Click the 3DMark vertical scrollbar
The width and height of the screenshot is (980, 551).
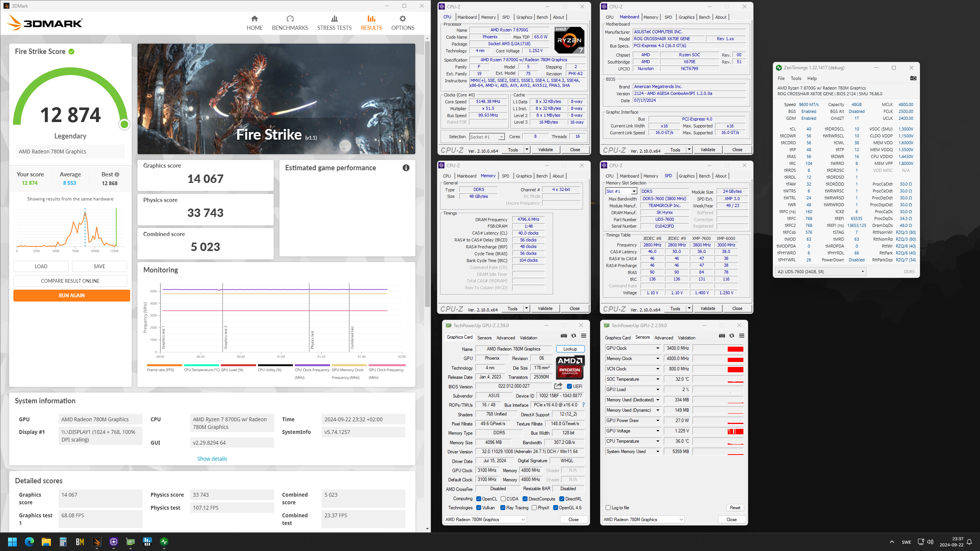(x=427, y=174)
